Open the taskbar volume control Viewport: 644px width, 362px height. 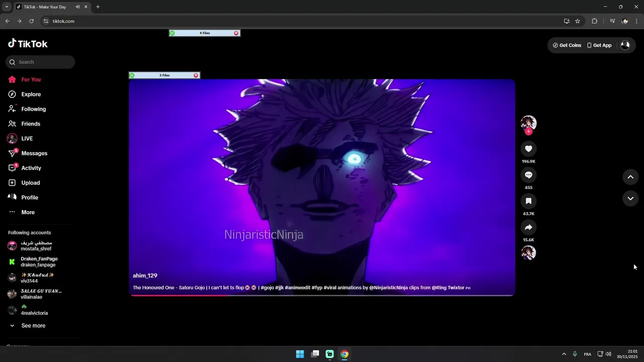tap(608, 354)
